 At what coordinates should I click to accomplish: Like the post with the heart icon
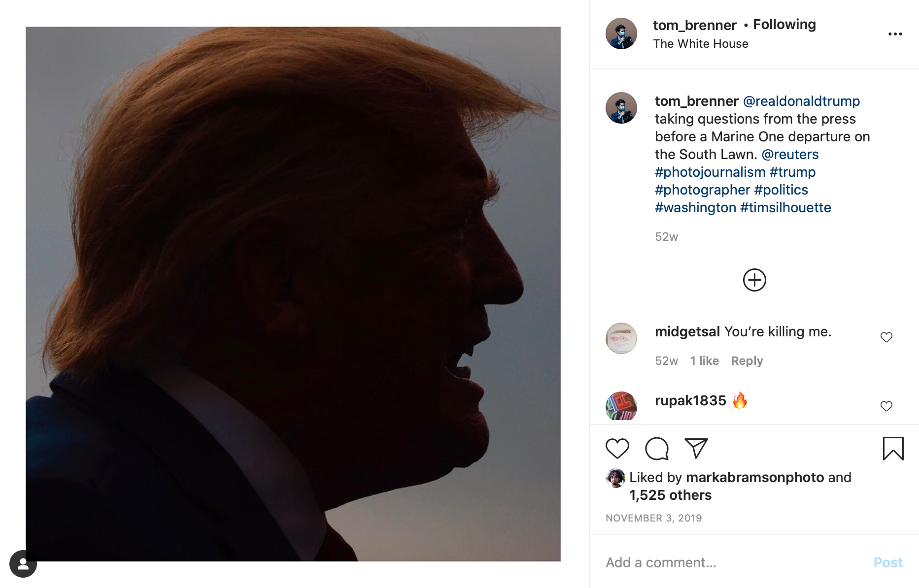617,449
